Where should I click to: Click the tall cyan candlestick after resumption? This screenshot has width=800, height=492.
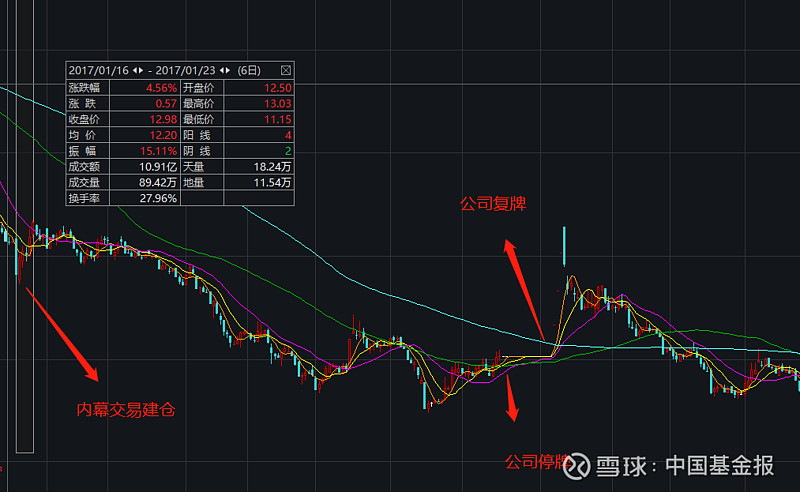[x=565, y=243]
